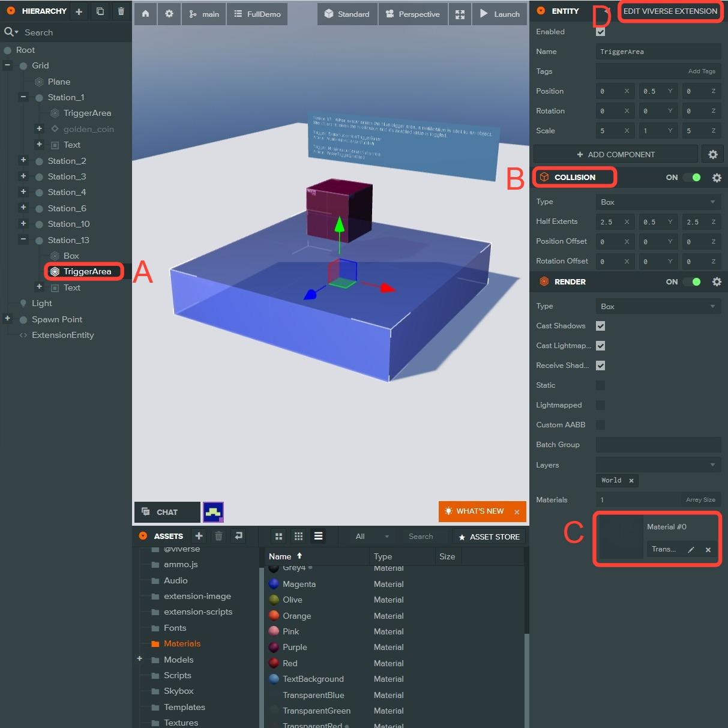The image size is (728, 728).
Task: Open Collision component settings gear
Action: pos(716,178)
